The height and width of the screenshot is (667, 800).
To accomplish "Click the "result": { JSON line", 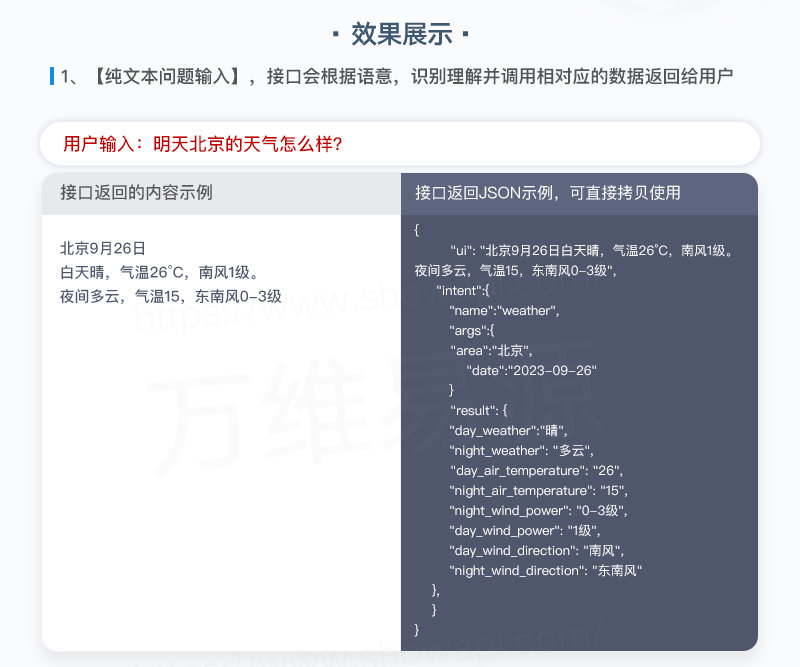I will [x=479, y=411].
